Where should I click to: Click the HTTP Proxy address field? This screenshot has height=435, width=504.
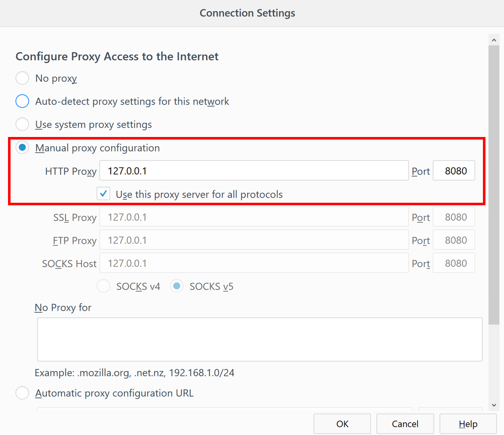254,171
